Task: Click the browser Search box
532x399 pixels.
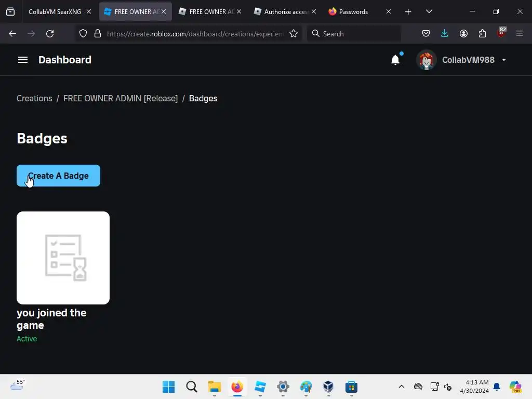Action: [x=354, y=34]
